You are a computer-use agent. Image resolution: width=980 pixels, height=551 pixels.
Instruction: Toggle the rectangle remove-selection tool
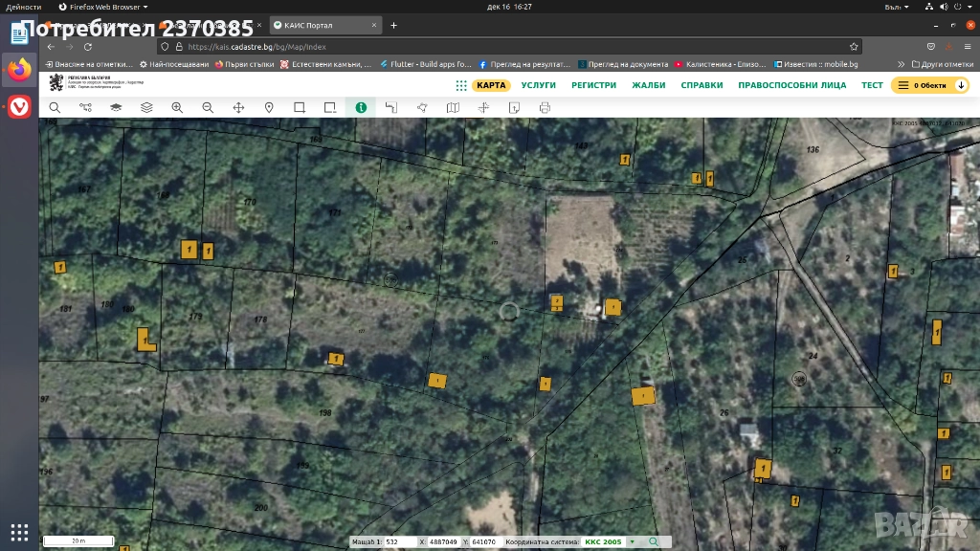[x=330, y=108]
